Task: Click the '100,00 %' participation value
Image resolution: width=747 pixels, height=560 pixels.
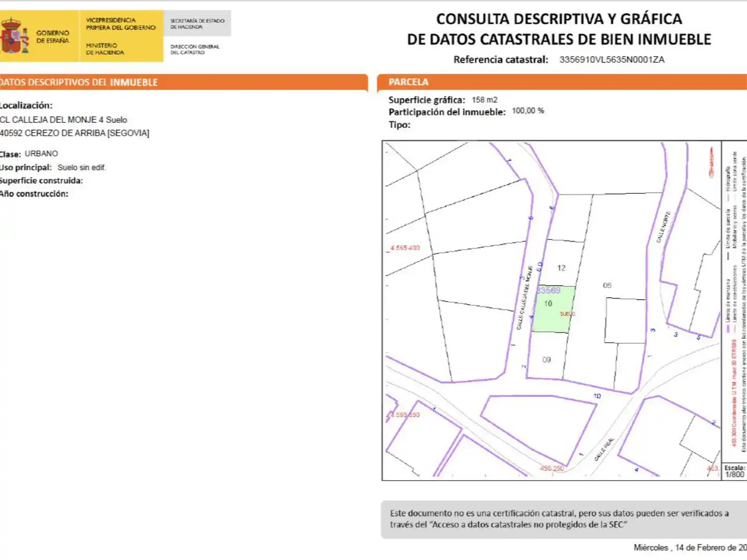Action: tap(528, 111)
